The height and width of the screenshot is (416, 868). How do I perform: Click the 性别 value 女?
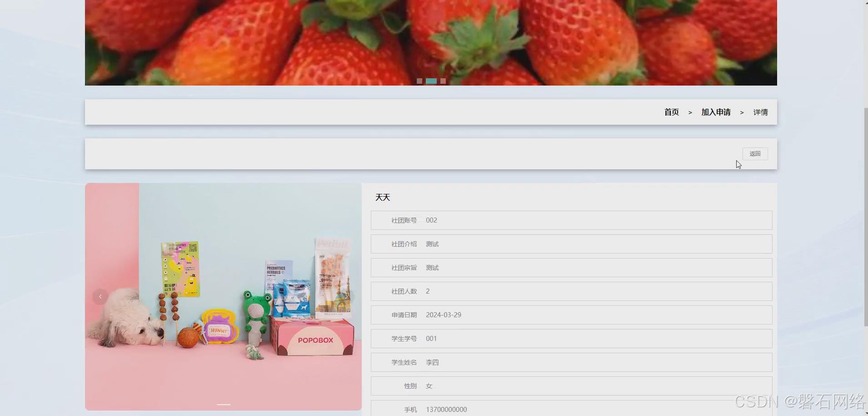pyautogui.click(x=429, y=386)
